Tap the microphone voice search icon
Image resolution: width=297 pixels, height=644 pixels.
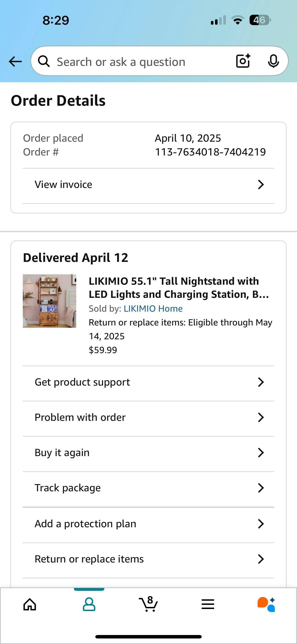273,61
